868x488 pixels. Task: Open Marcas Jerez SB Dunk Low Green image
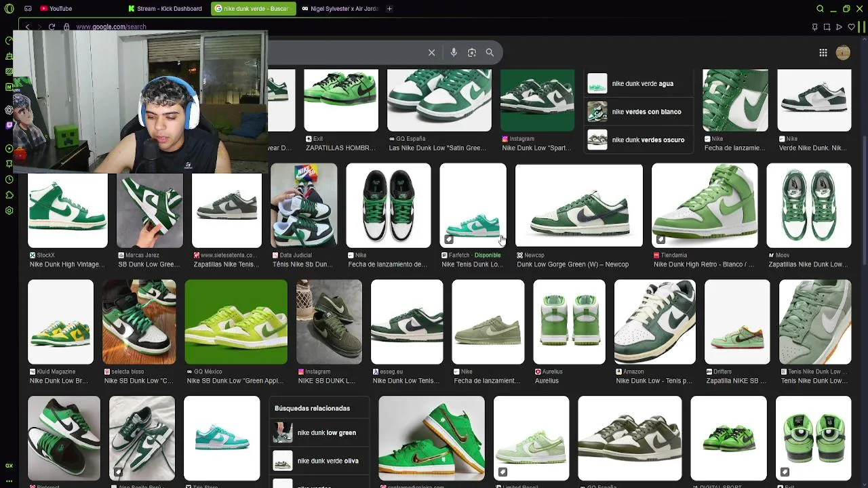click(149, 210)
